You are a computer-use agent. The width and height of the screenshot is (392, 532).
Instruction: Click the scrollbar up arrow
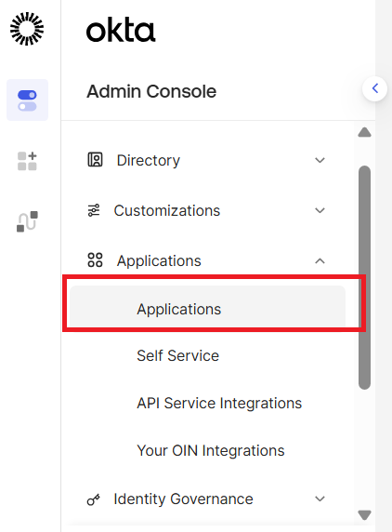[x=364, y=132]
